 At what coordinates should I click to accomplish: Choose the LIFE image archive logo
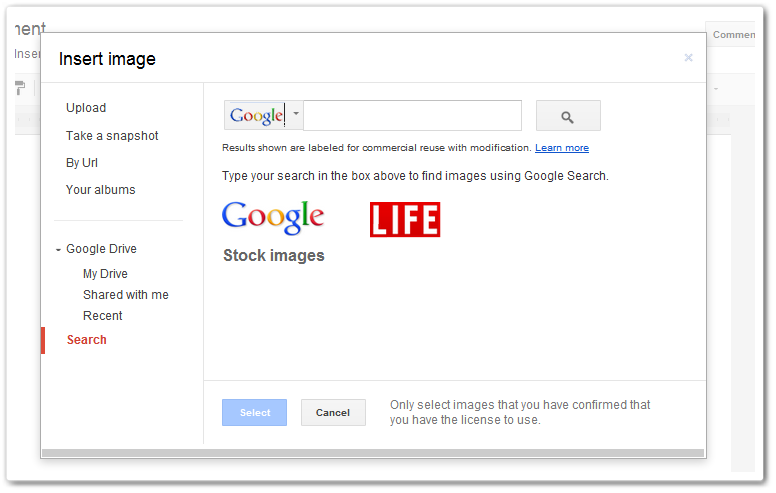[405, 219]
